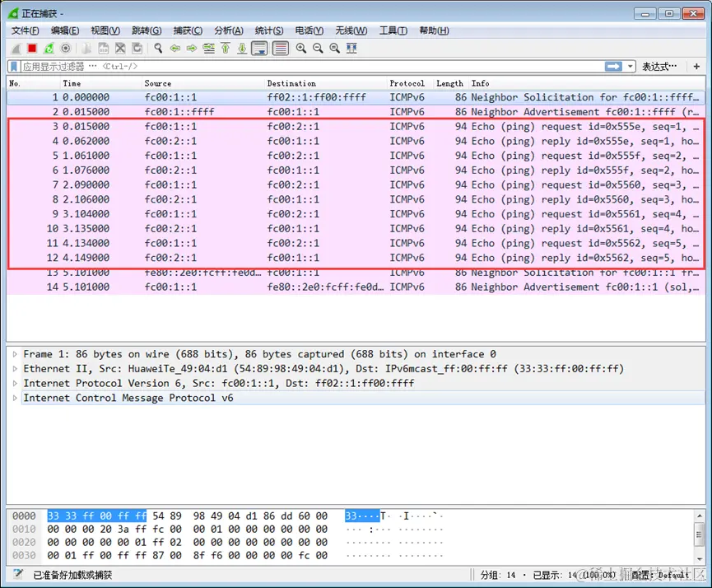Open find packet magnifier tool
This screenshot has height=588, width=712.
click(x=158, y=48)
